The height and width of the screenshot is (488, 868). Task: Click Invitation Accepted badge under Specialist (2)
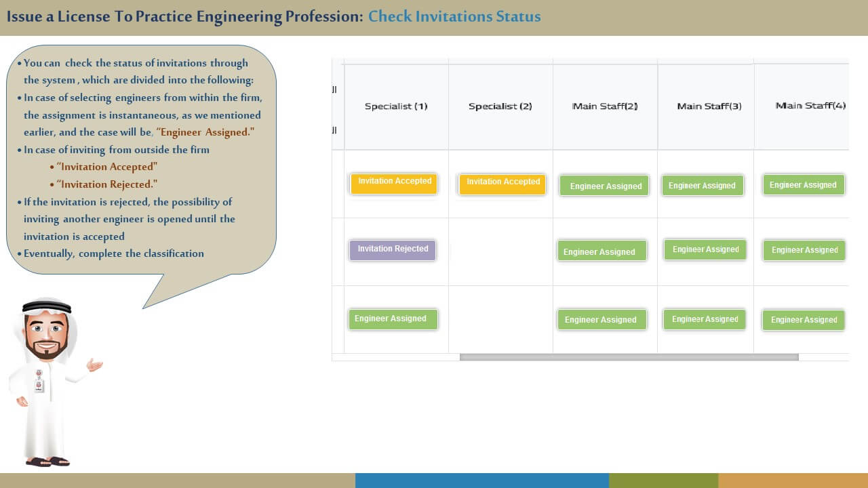click(502, 184)
